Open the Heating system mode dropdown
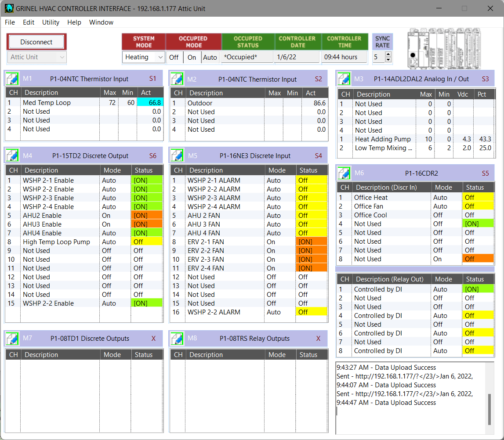The height and width of the screenshot is (440, 504). coord(143,57)
